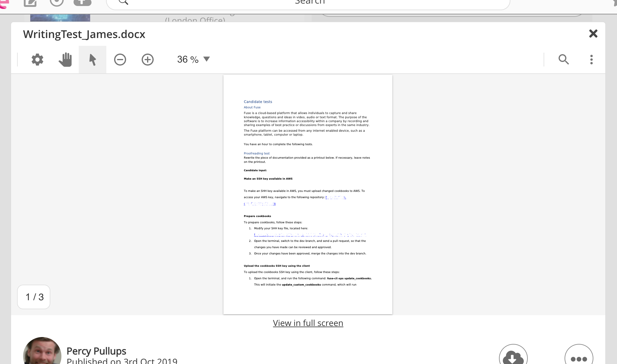The height and width of the screenshot is (364, 617).
Task: Click the page indicator showing 1 / 3
Action: point(34,297)
